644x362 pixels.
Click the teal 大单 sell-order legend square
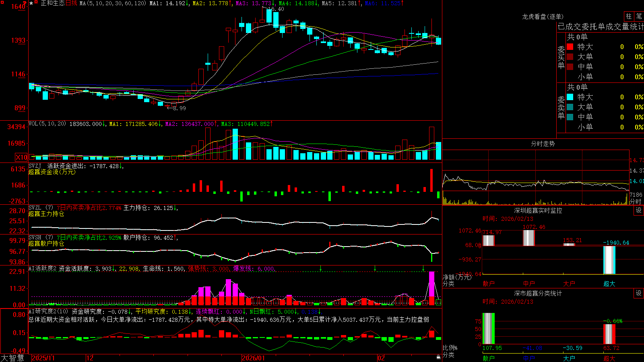570,107
